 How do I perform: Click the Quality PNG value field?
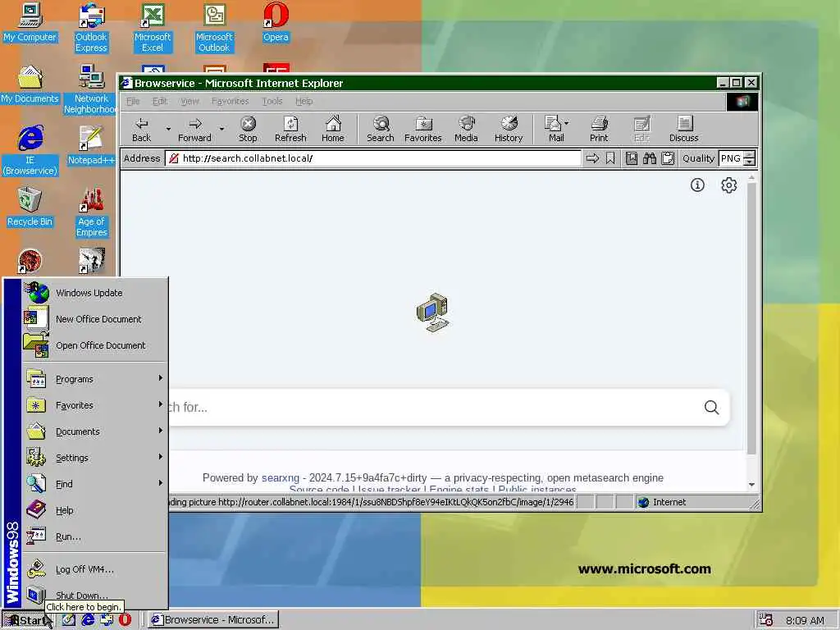click(731, 158)
